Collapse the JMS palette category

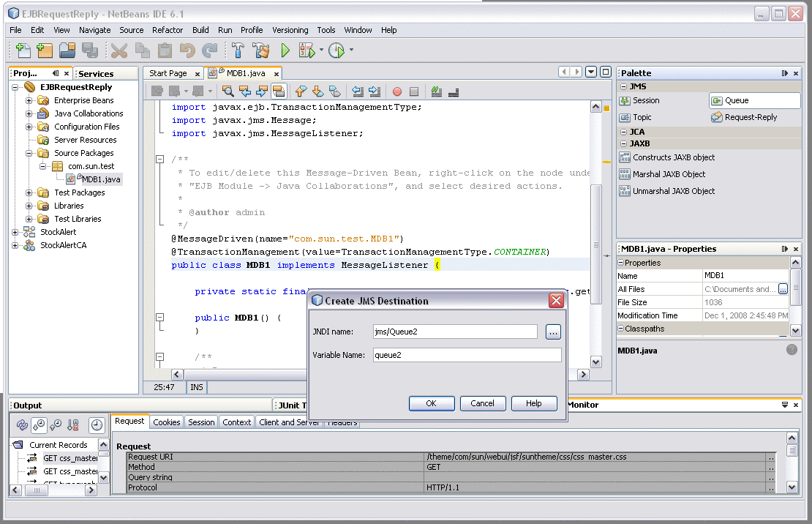(624, 86)
